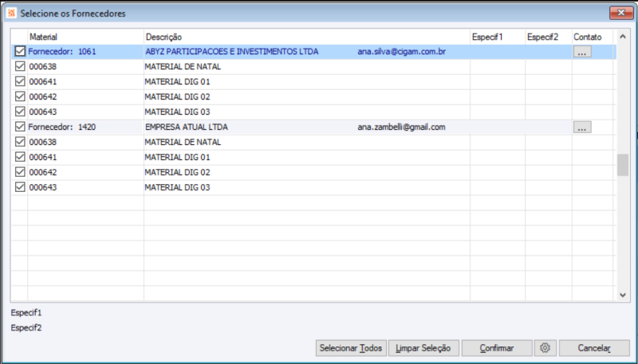Click the Selecionar Todos button
The height and width of the screenshot is (364, 638).
[351, 348]
